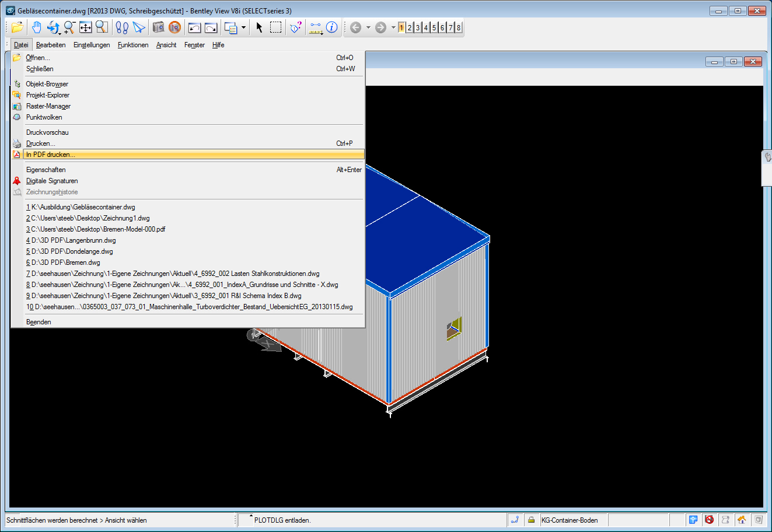
Task: Toggle view window 2 on
Action: coord(410,27)
